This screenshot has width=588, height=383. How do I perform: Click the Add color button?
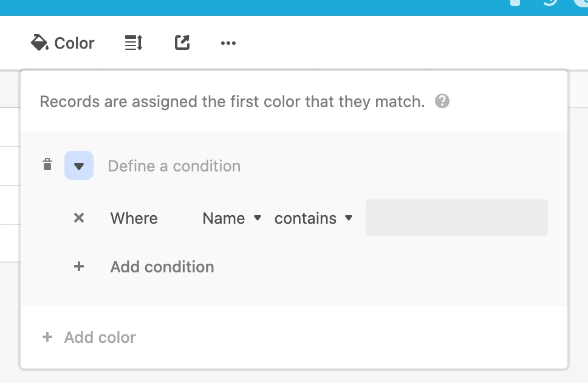pyautogui.click(x=100, y=337)
